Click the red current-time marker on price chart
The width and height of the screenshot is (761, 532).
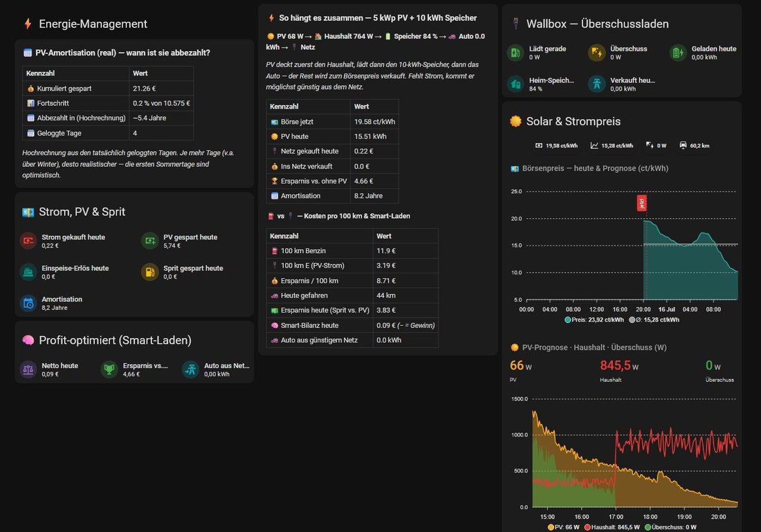pos(641,203)
